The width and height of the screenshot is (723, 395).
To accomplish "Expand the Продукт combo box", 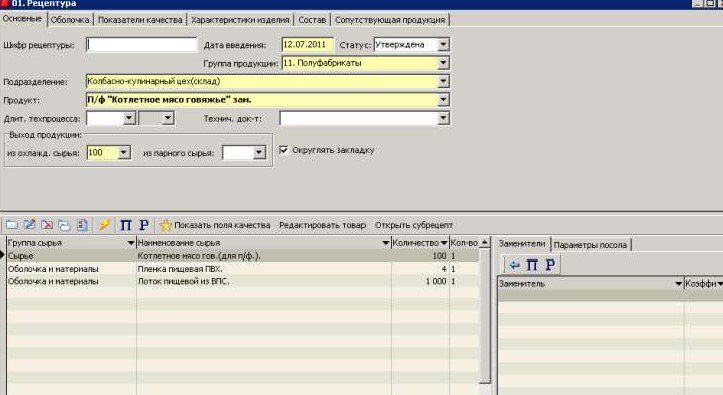I will coord(443,100).
